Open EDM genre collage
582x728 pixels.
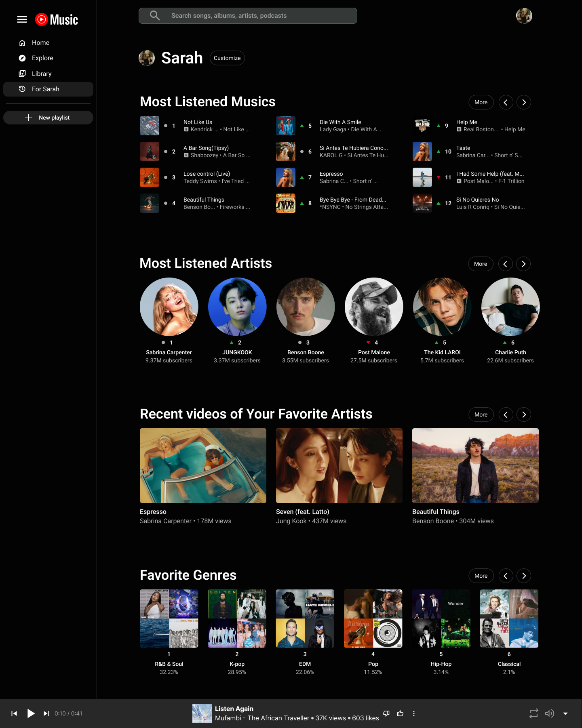pos(305,619)
